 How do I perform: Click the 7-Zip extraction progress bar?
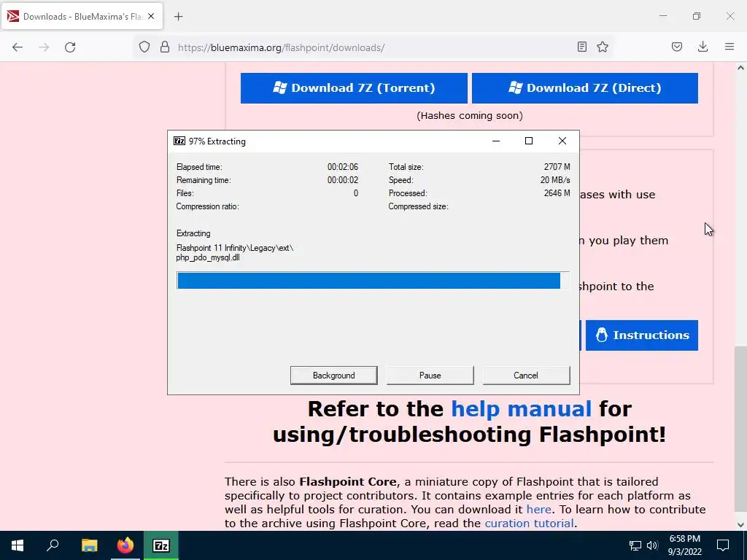coord(373,281)
